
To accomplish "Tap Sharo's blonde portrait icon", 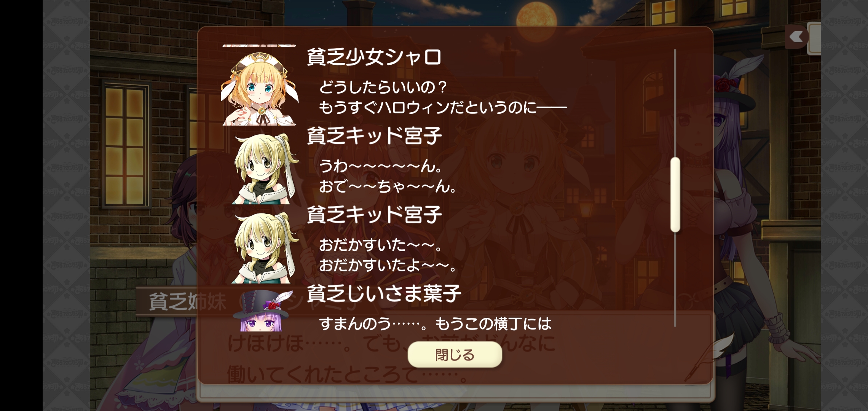I will click(260, 88).
